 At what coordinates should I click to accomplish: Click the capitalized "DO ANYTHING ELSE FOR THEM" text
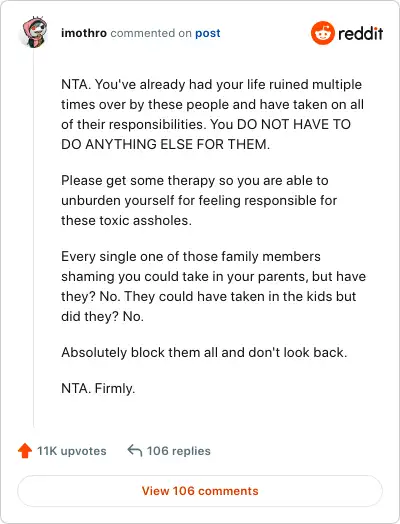(x=165, y=144)
